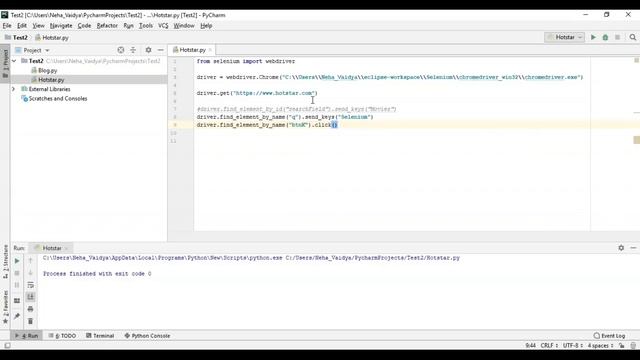This screenshot has height=360, width=640.
Task: Change UTF-8 encoding in status bar
Action: point(573,345)
